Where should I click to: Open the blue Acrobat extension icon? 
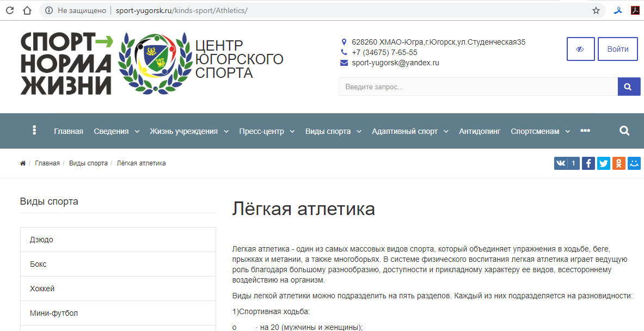618,11
